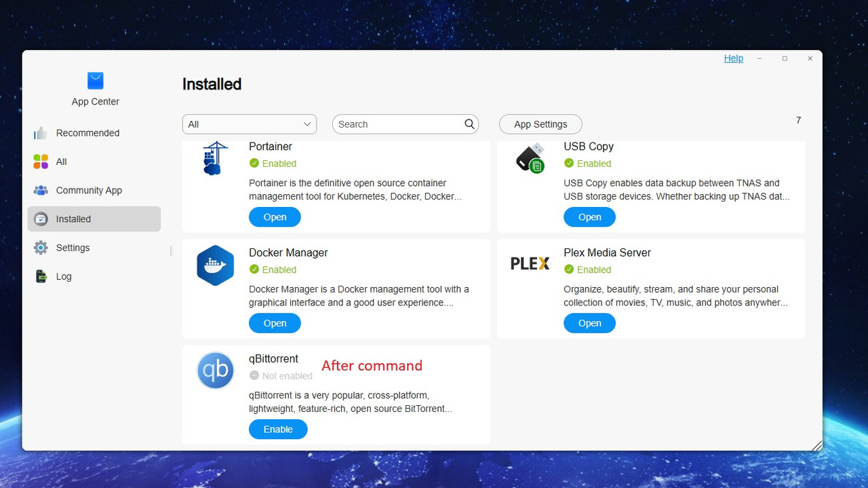
Task: Click the installed app count 7
Action: coord(798,120)
